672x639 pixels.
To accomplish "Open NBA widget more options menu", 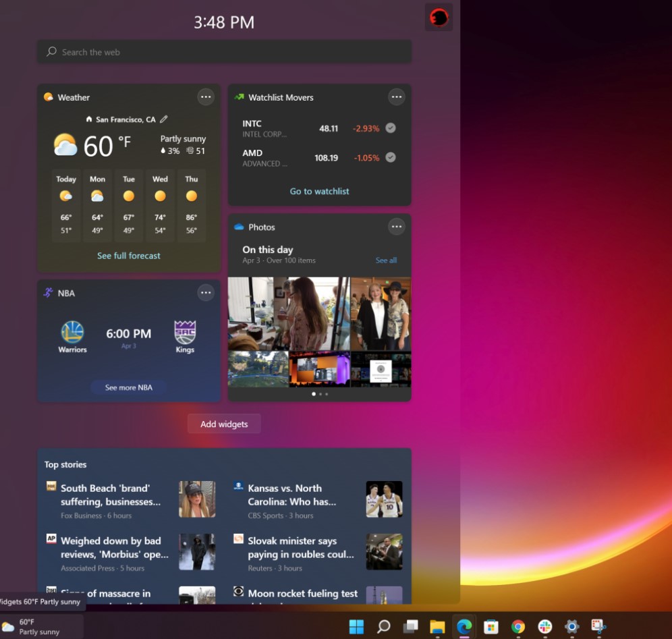I will (x=206, y=293).
